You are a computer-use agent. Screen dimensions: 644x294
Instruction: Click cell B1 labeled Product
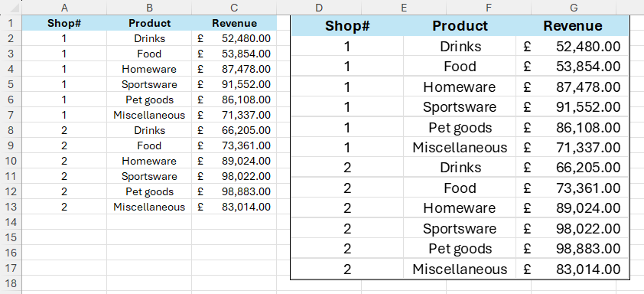[149, 23]
